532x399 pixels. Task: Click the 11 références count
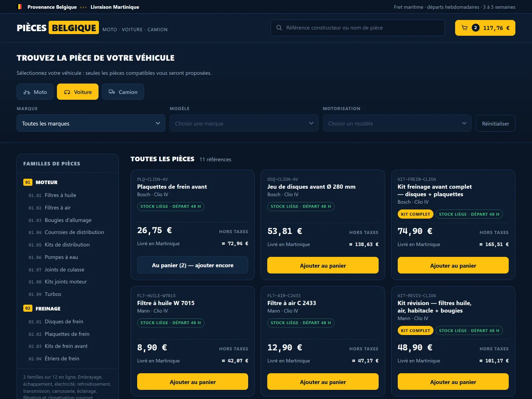tap(215, 160)
